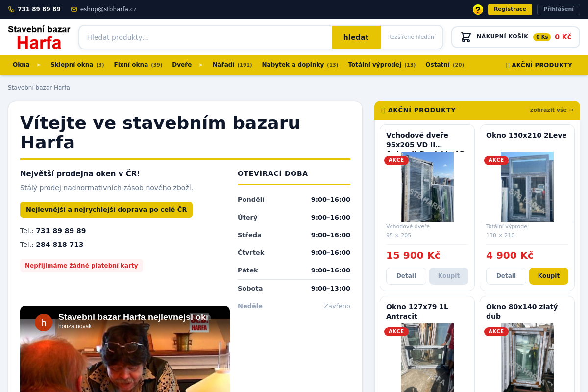Click the envelope email icon
Image resolution: width=588 pixels, height=392 pixels.
pos(74,9)
